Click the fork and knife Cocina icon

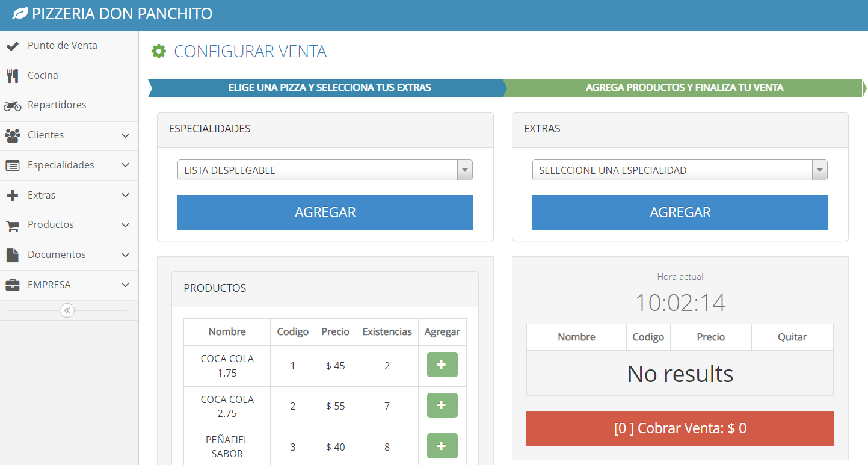coord(12,76)
